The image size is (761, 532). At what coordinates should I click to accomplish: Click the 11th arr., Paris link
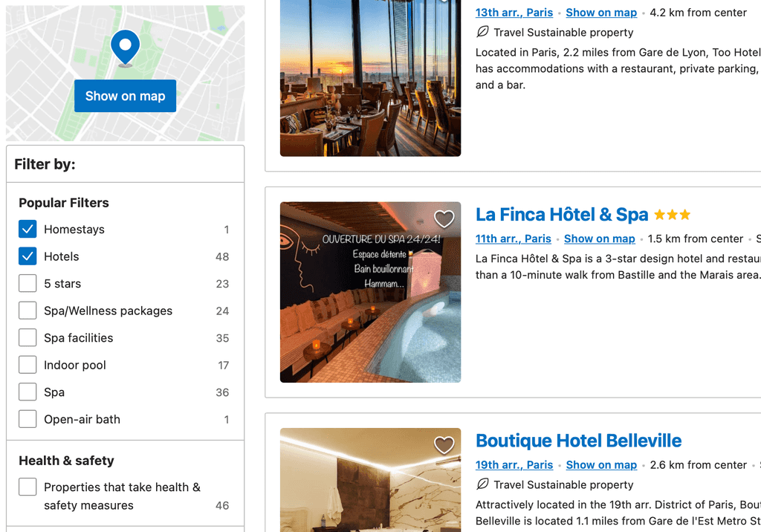point(513,239)
